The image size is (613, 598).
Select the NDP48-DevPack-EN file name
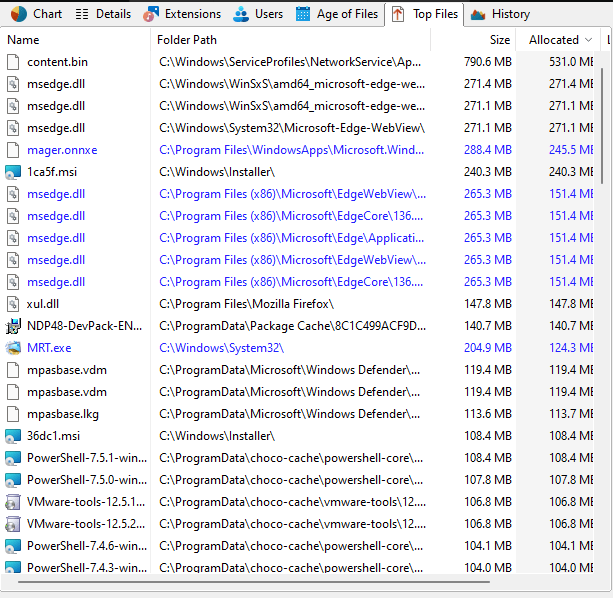(x=84, y=326)
